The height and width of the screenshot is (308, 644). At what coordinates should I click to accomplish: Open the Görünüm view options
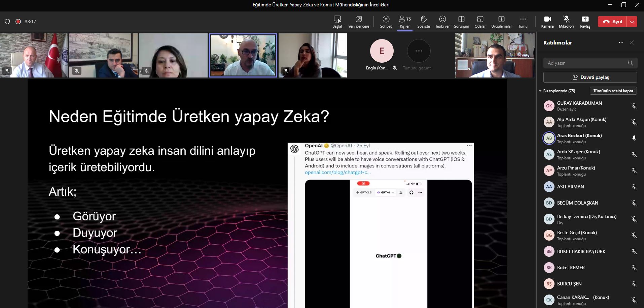pyautogui.click(x=461, y=22)
